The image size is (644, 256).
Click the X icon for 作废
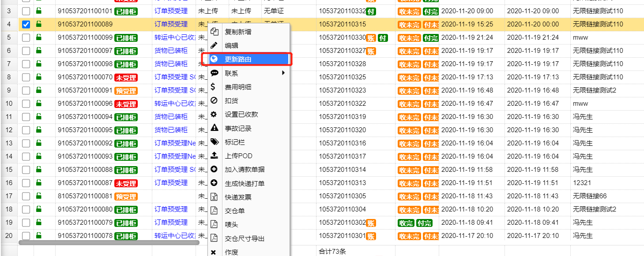[x=214, y=252]
